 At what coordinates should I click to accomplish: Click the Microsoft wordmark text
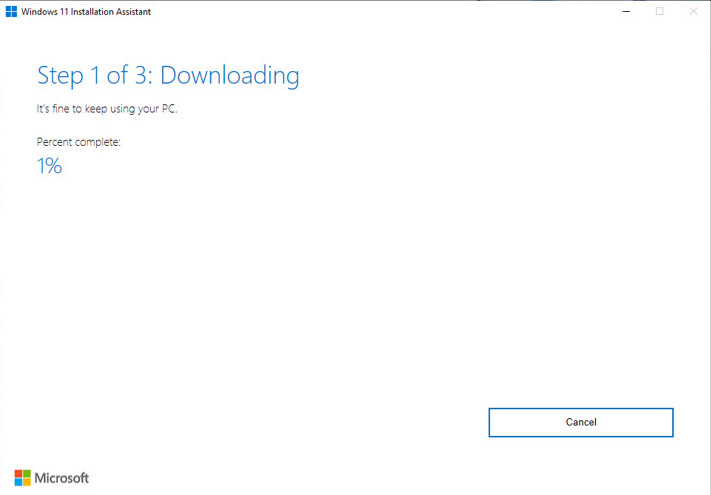62,478
